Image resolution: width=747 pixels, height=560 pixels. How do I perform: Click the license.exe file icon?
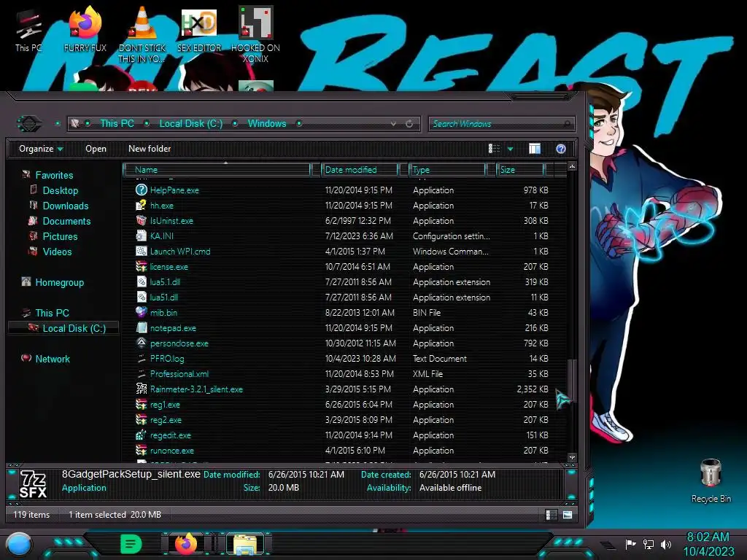[141, 266]
